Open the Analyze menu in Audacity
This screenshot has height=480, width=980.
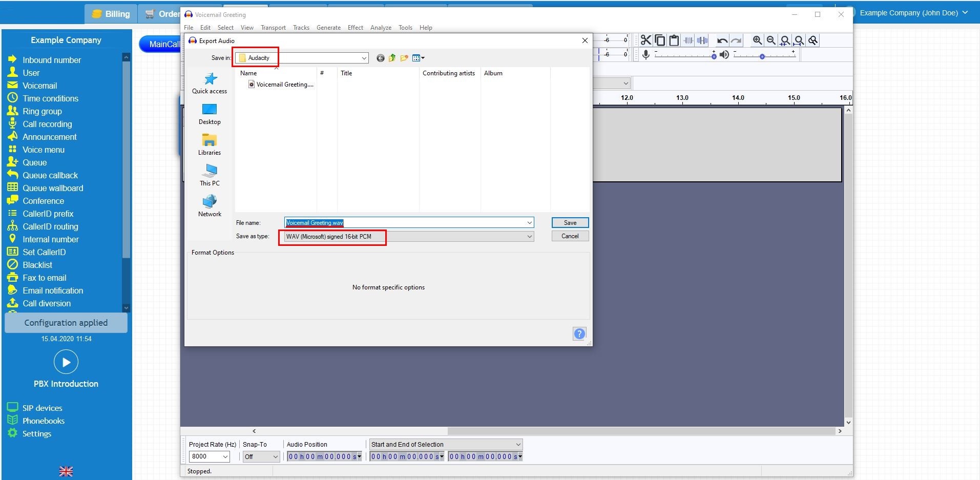pos(381,28)
